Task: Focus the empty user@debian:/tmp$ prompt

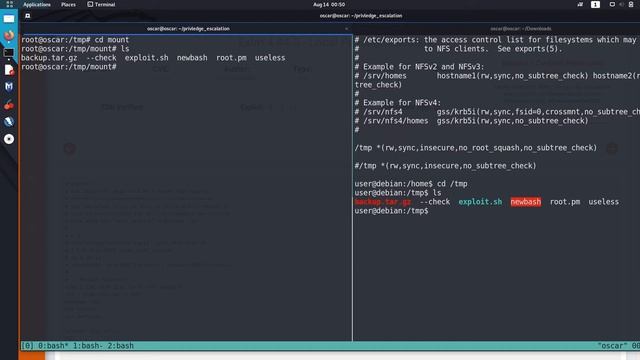Action: (x=391, y=211)
